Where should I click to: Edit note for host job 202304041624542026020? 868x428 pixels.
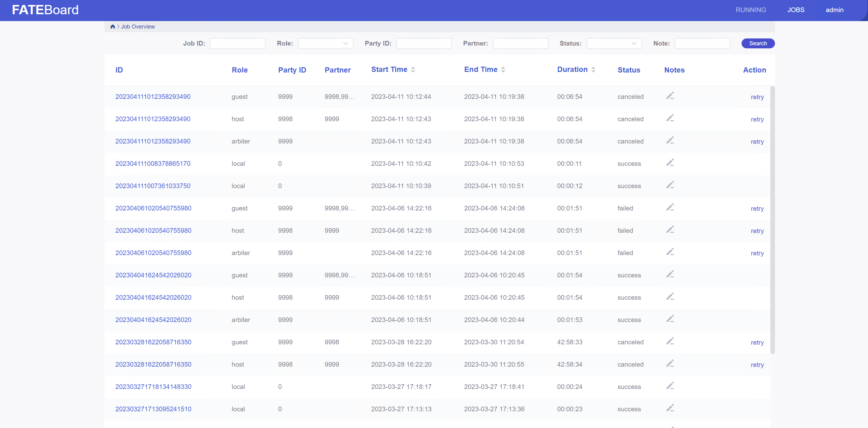670,297
